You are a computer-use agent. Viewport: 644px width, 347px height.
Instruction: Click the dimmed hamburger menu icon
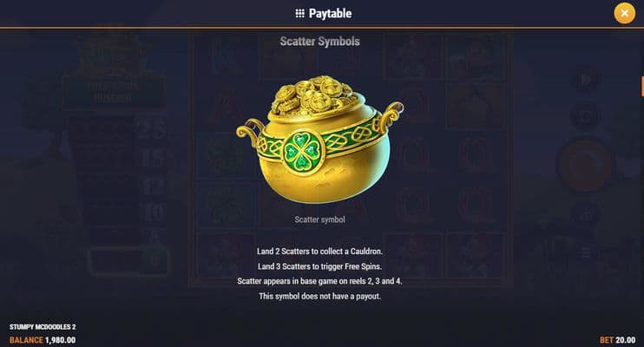pos(586,252)
